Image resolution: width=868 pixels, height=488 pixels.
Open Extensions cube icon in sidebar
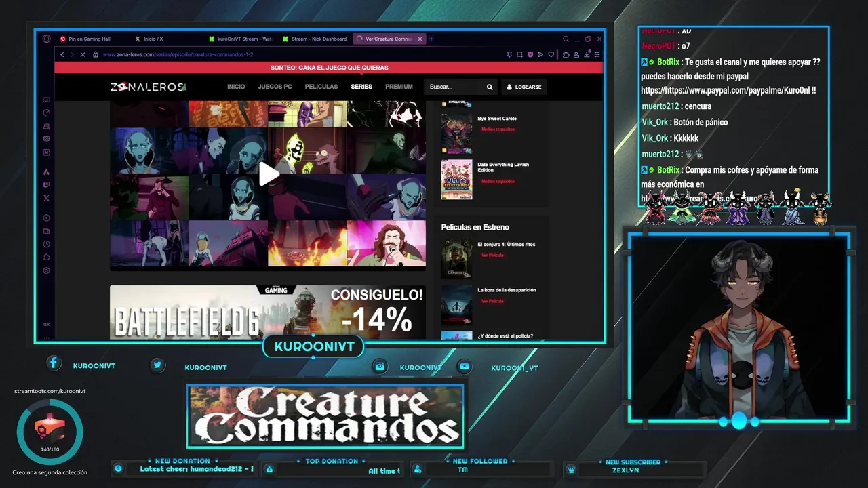tap(46, 257)
